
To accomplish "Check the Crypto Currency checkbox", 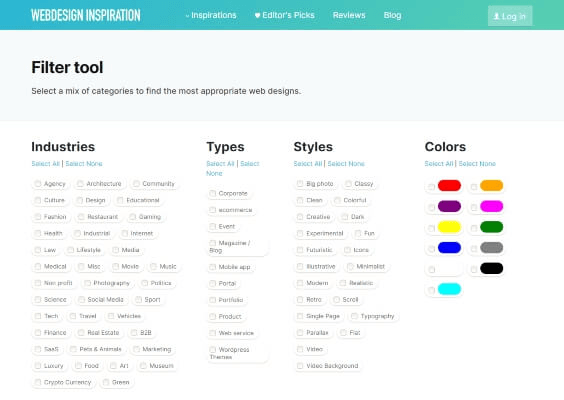I will click(x=38, y=382).
